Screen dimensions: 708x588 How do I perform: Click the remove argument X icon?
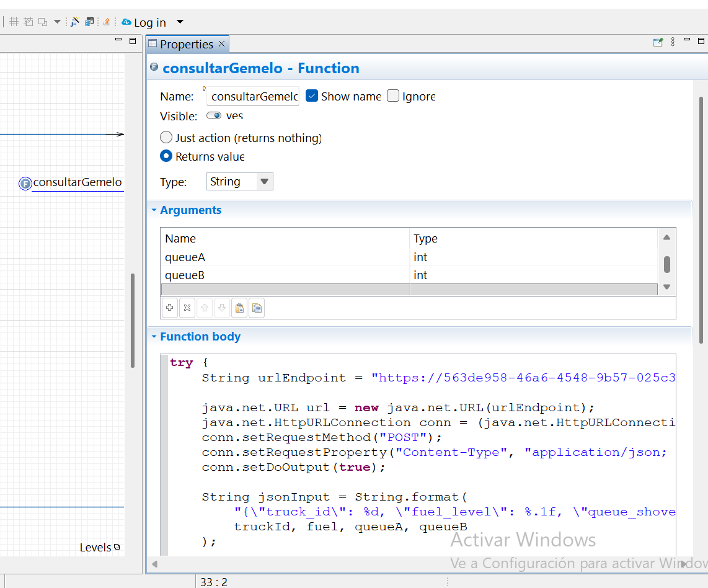click(187, 308)
